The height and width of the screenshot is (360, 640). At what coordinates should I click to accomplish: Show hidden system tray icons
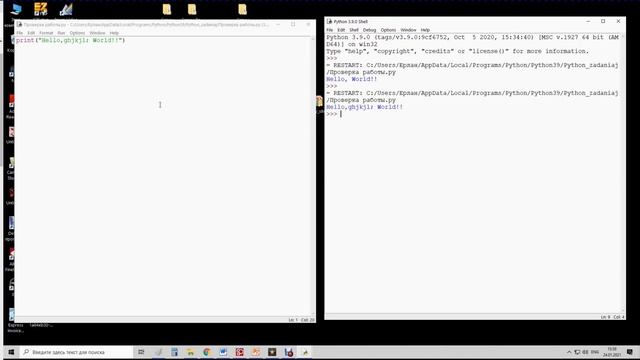(x=569, y=352)
